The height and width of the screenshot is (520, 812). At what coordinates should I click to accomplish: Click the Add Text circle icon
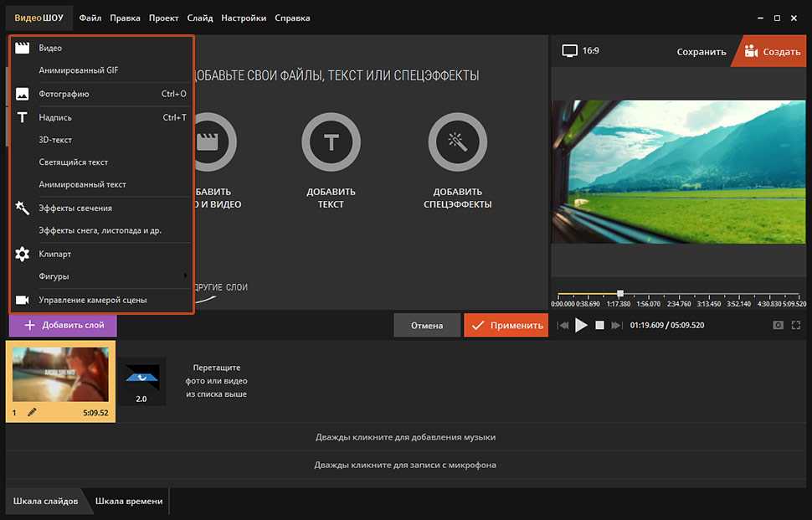tap(331, 142)
